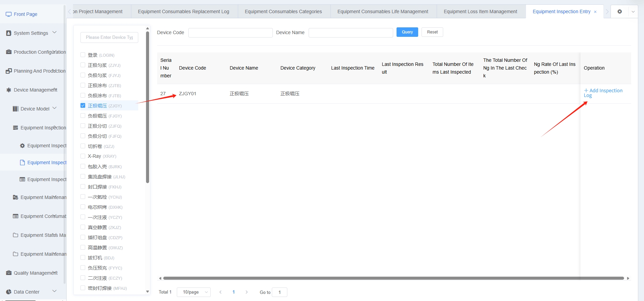
Task: Uncheck the 正极辊压 (ZJGY) checkbox
Action: click(83, 105)
